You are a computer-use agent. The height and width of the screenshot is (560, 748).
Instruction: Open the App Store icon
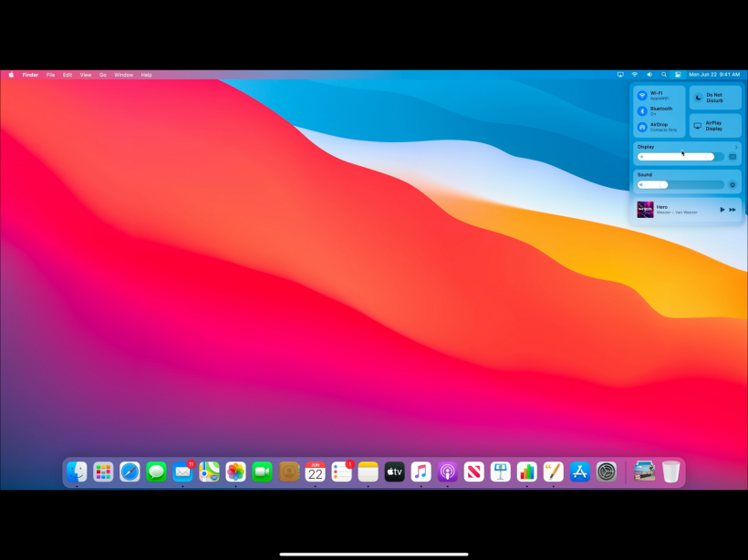579,472
